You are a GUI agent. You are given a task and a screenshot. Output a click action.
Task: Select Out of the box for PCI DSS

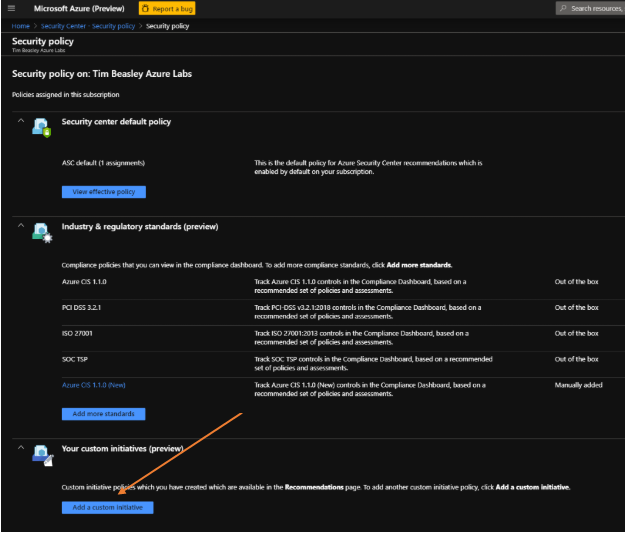tap(576, 307)
